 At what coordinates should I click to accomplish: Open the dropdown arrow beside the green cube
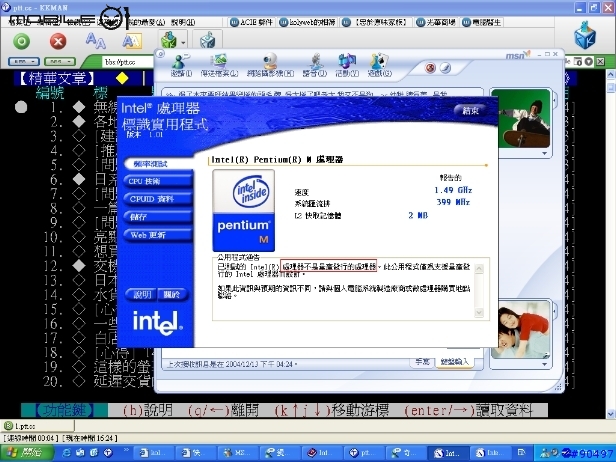coord(183,42)
